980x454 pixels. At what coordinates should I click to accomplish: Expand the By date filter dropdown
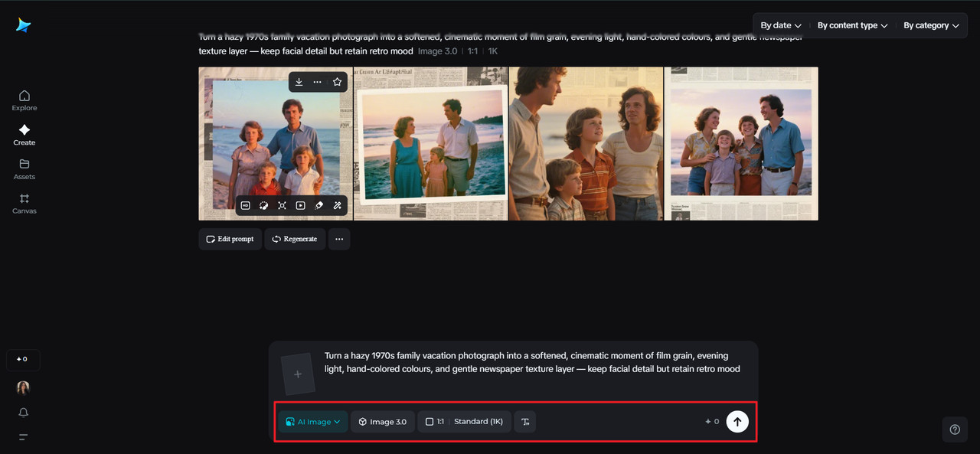pyautogui.click(x=781, y=25)
